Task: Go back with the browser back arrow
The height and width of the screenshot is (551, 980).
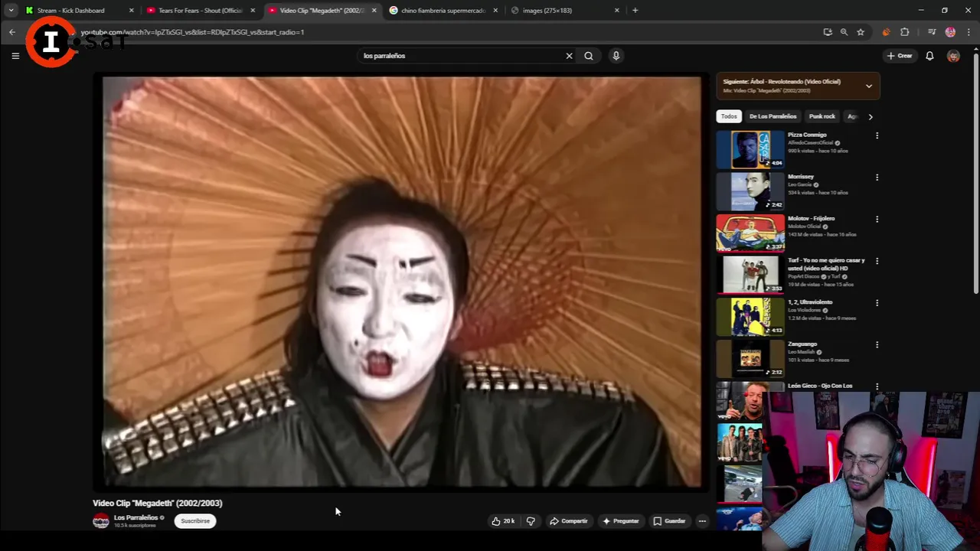Action: click(12, 32)
